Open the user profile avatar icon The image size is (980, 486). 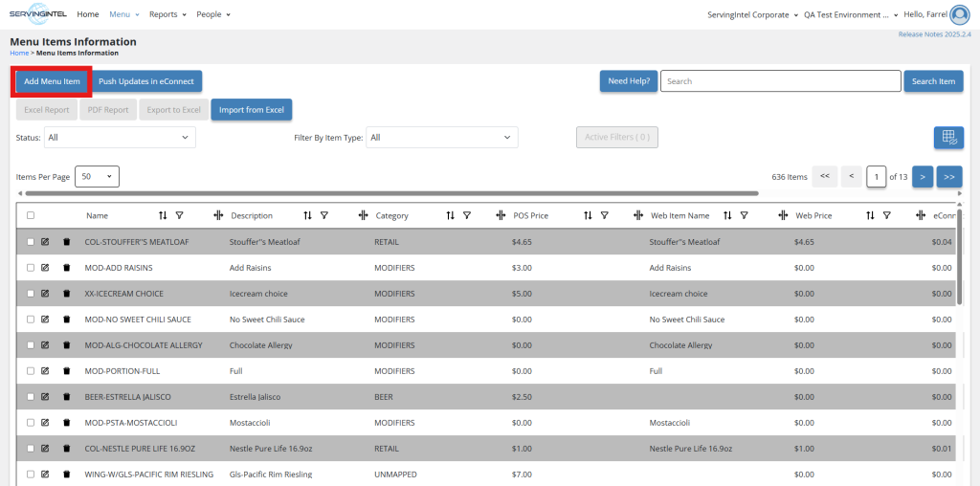coord(959,14)
